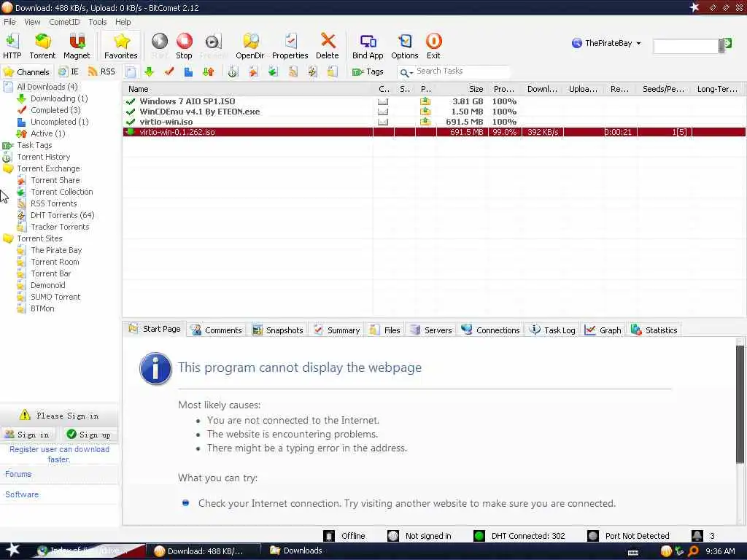Open the Statistics tab

pyautogui.click(x=654, y=330)
